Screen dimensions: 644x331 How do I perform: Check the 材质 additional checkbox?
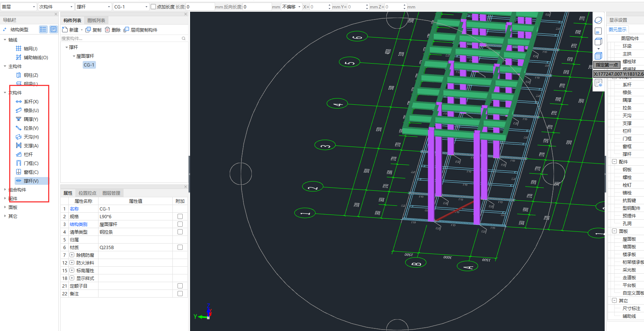point(180,247)
